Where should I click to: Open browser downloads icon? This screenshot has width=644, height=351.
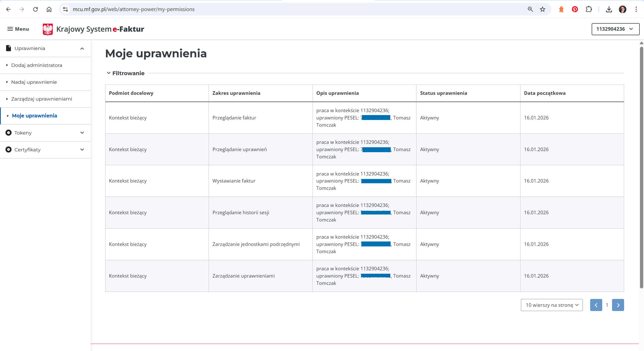tap(609, 9)
